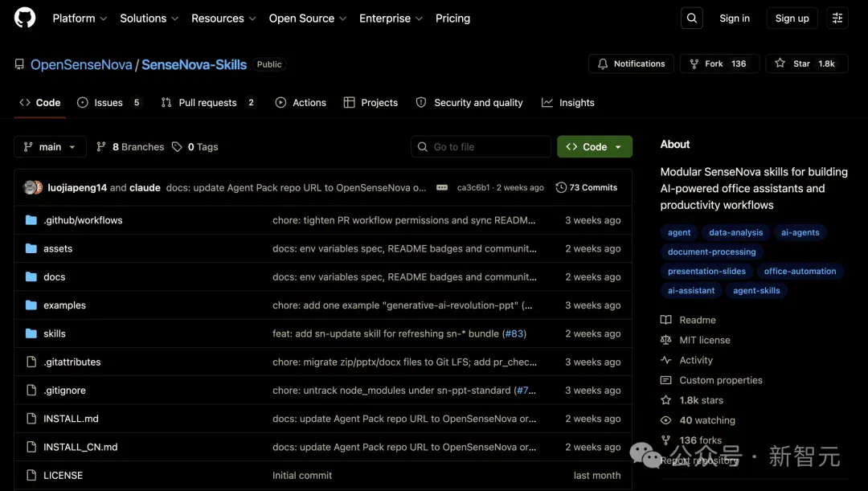Viewport: 868px width, 491px height.
Task: Click the commit history clock icon
Action: [x=561, y=188]
